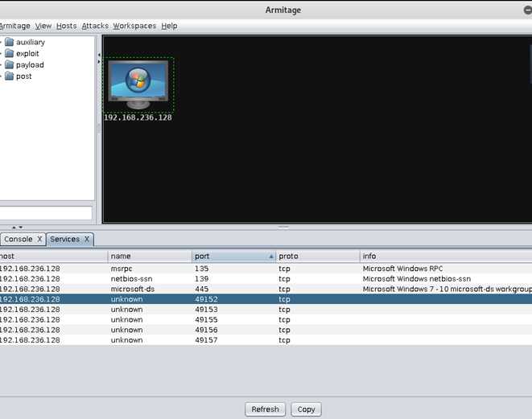Expand the payload module tree node

click(x=1, y=65)
